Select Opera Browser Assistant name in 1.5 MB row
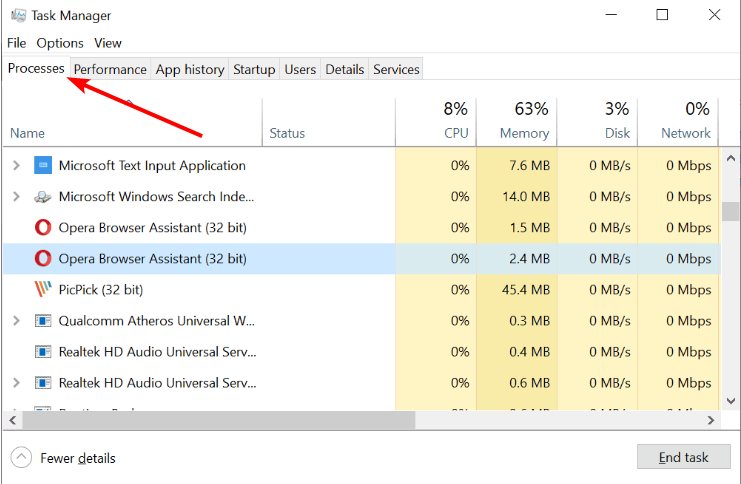 [x=153, y=228]
